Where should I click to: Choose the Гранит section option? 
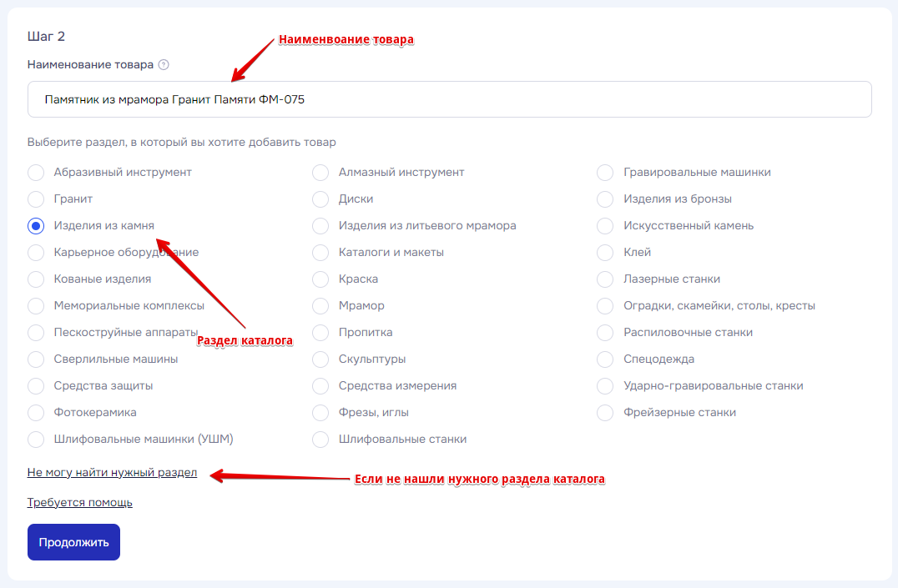pos(36,199)
